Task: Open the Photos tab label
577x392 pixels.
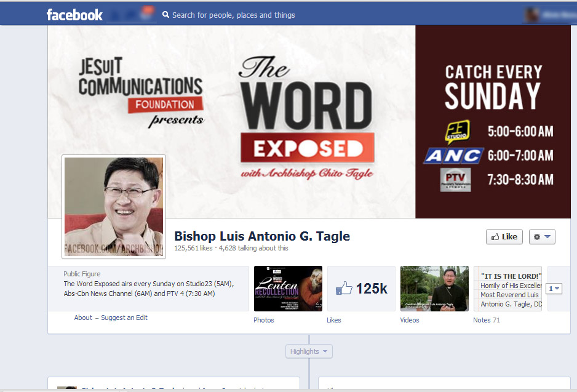Action: click(x=264, y=320)
